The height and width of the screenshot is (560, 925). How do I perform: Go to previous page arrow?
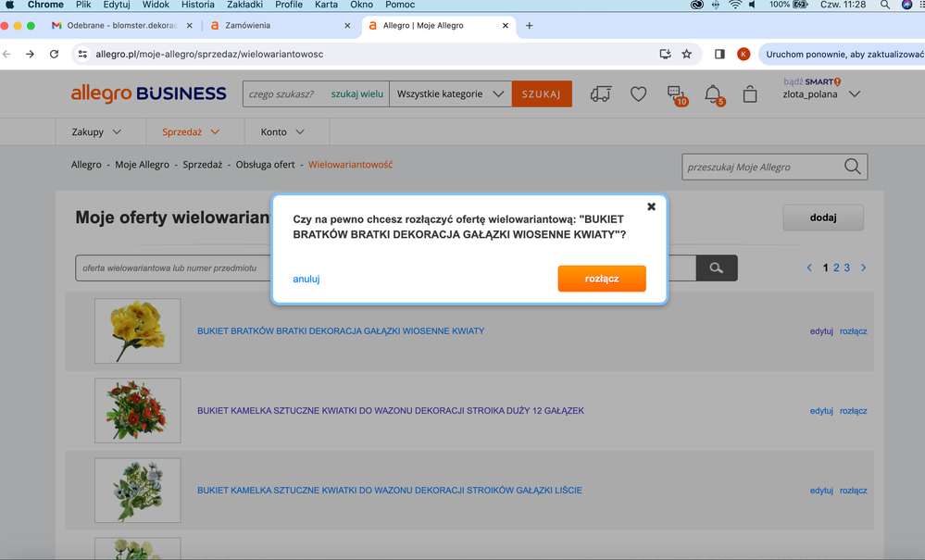(x=809, y=268)
